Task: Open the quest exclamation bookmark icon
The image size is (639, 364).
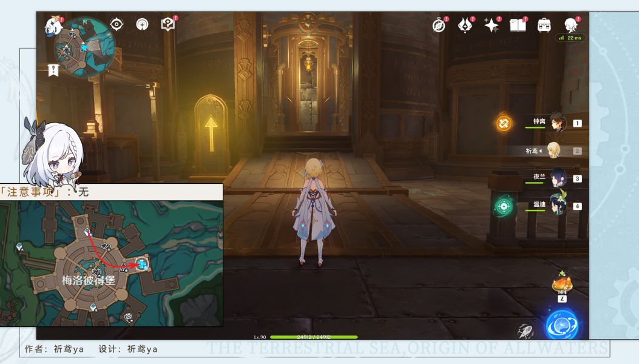Action: 53,70
